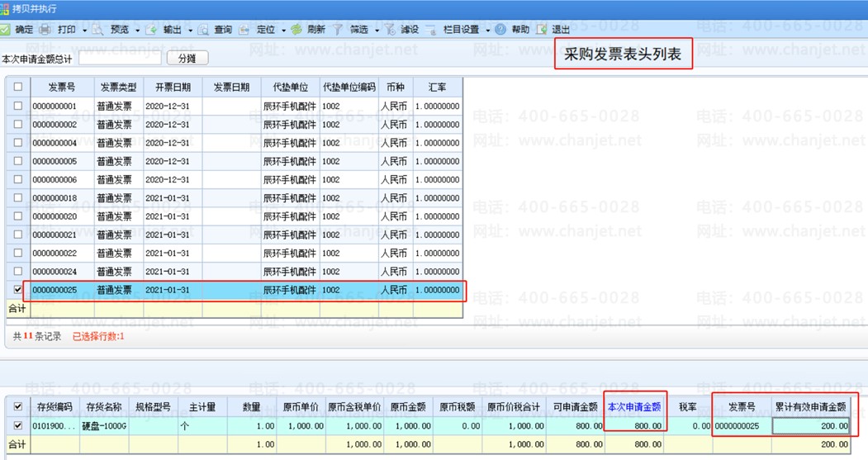Click the 本次申请金额 column header
The image size is (868, 460).
633,407
